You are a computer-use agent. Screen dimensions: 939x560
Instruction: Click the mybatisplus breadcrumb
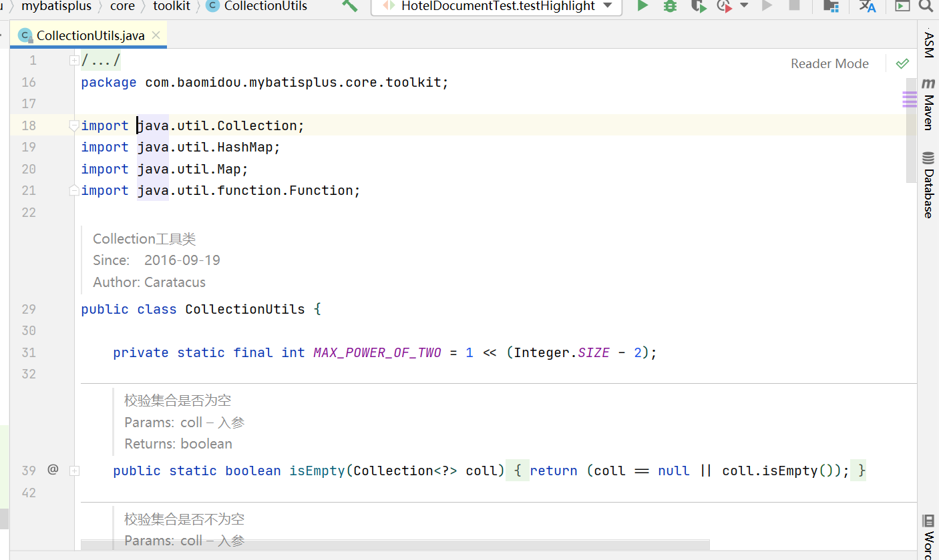click(56, 6)
